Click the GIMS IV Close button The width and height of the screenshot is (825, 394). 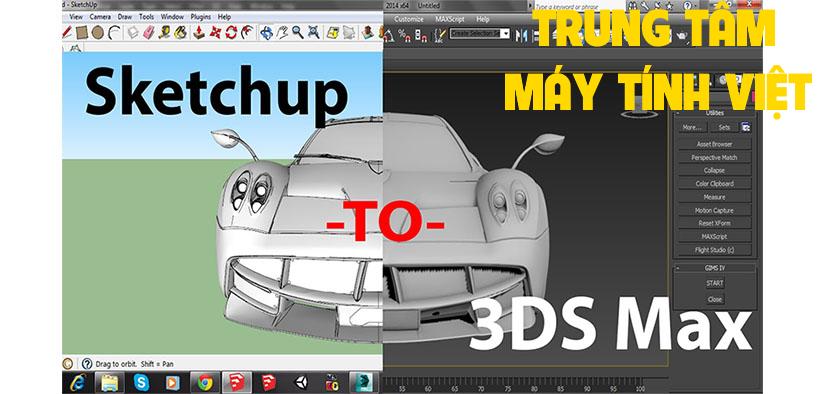[x=715, y=299]
